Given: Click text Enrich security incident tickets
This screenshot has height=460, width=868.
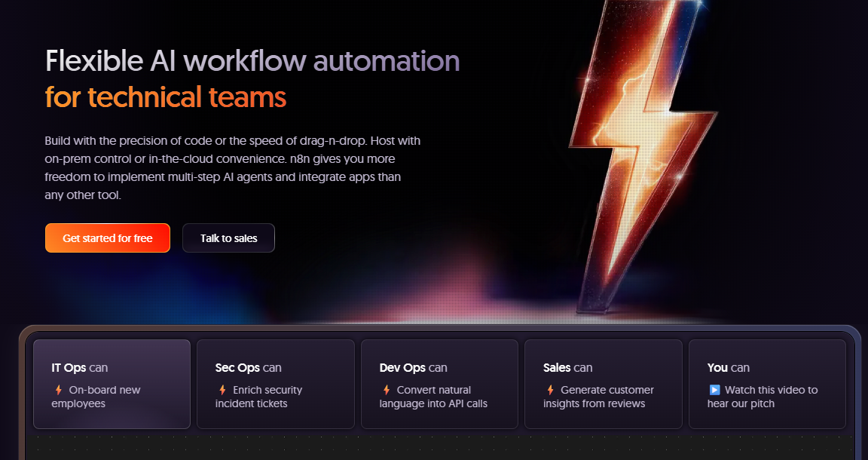Looking at the screenshot, I should 258,397.
